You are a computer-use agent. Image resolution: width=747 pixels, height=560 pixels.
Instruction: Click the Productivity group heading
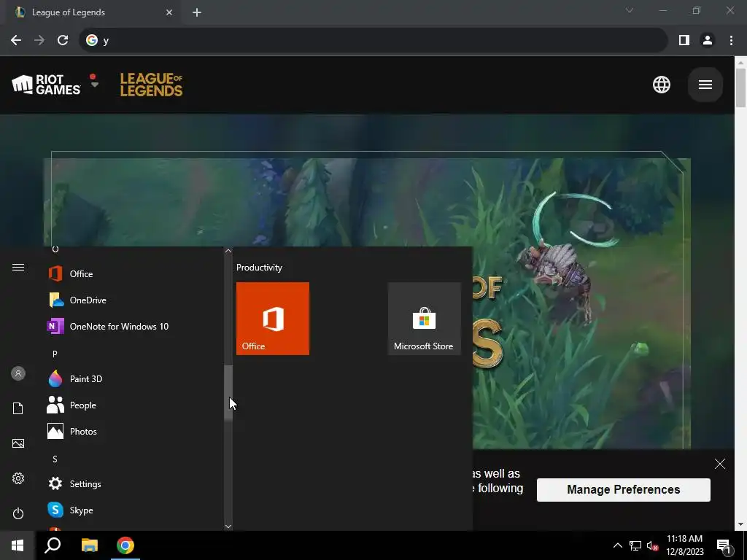pyautogui.click(x=259, y=268)
